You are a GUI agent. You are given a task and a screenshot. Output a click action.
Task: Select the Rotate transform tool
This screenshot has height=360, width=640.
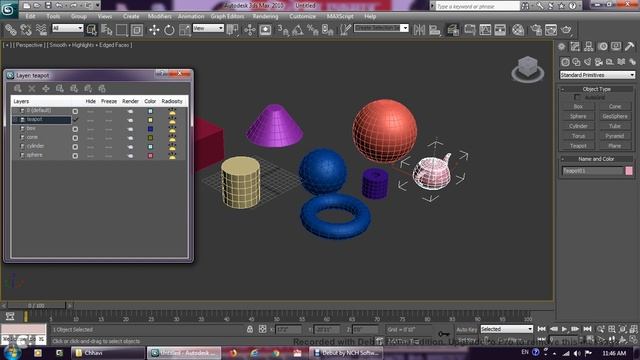pos(169,30)
